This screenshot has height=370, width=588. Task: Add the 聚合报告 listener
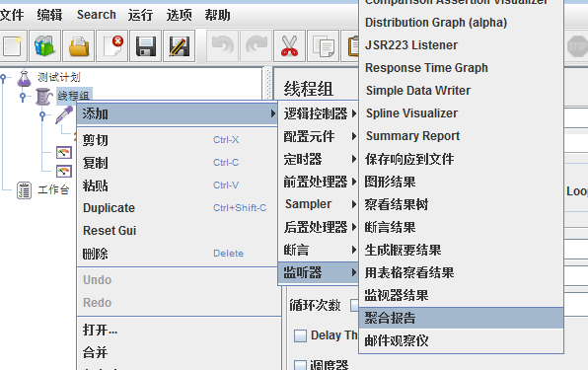click(x=462, y=318)
